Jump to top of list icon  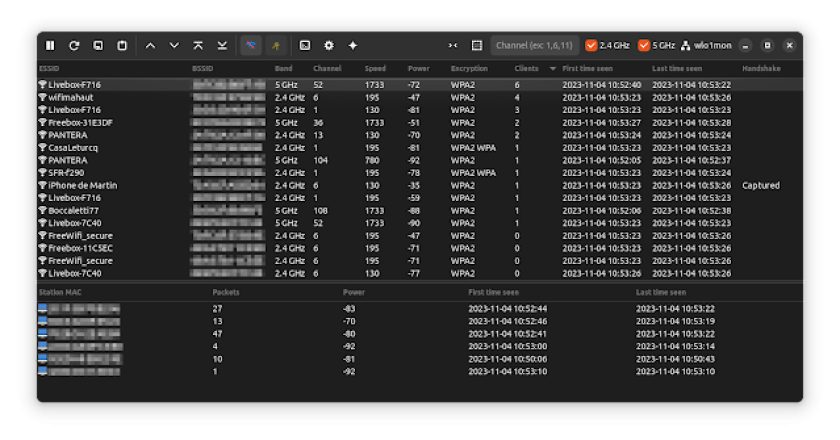(x=198, y=46)
